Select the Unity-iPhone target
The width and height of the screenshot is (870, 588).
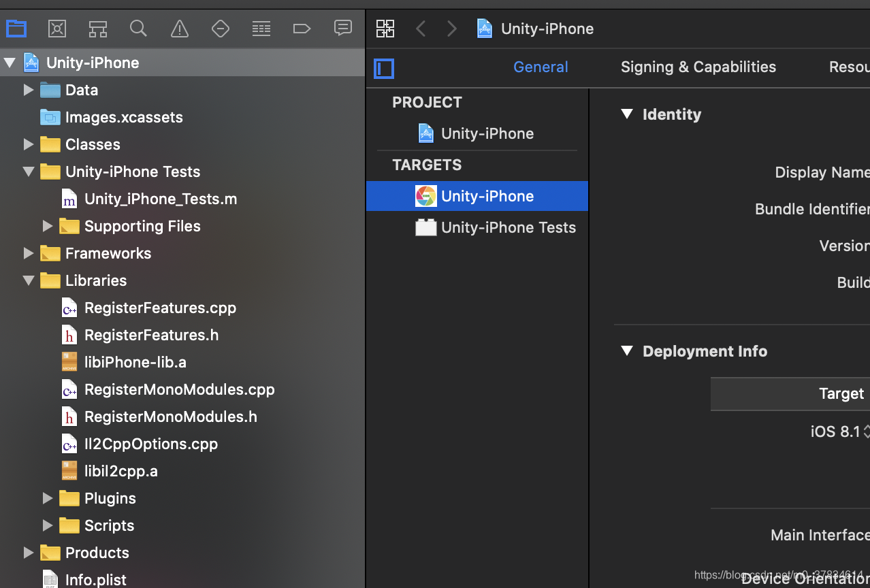(477, 196)
